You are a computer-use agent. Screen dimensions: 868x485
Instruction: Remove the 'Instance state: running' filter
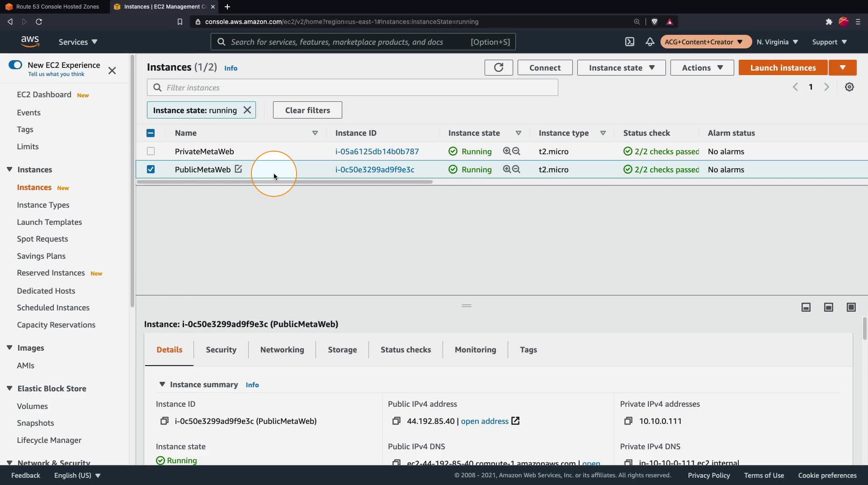(247, 110)
